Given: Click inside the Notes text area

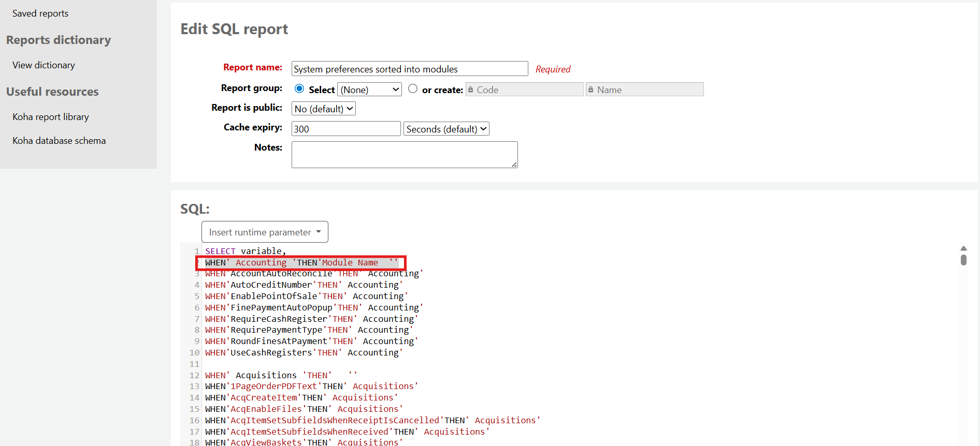Looking at the screenshot, I should click(x=404, y=154).
